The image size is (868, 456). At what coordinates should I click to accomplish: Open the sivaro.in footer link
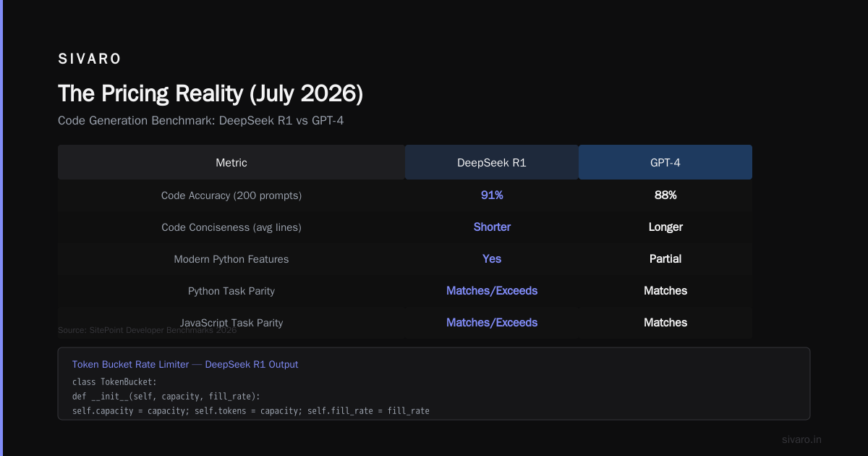pyautogui.click(x=802, y=439)
